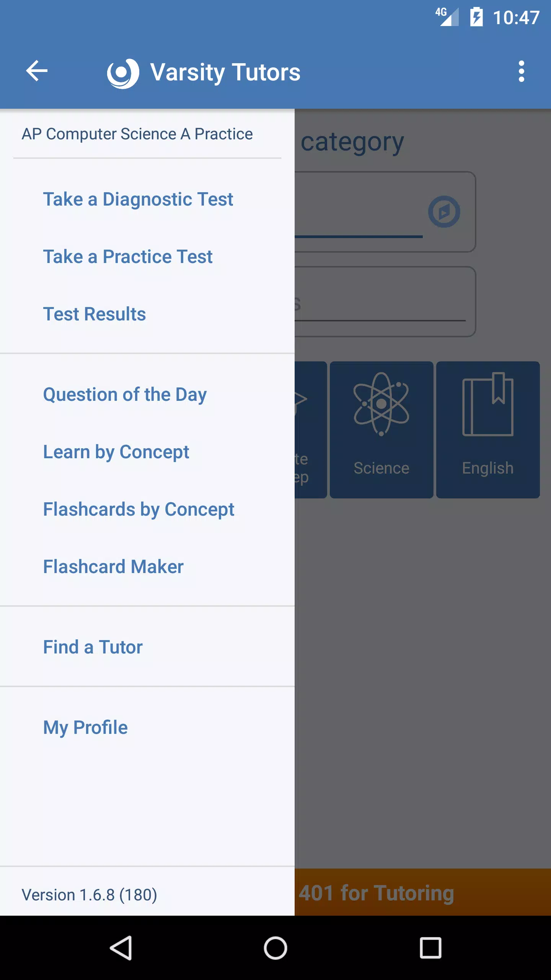The width and height of the screenshot is (551, 980).
Task: Select the English book icon tile
Action: [488, 430]
